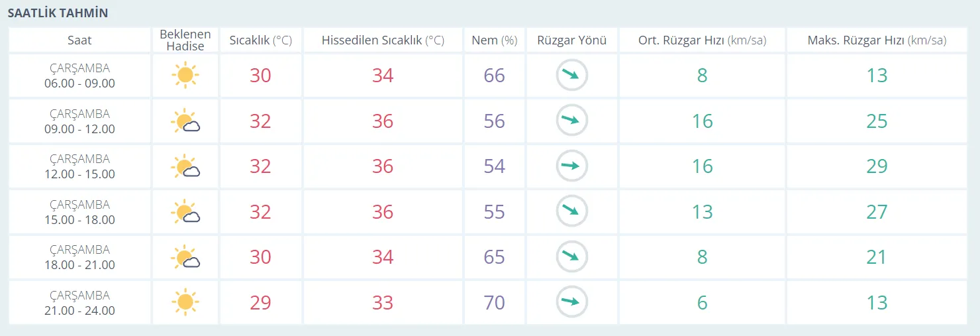The image size is (980, 336).
Task: Click the Saat column header
Action: coord(79,40)
